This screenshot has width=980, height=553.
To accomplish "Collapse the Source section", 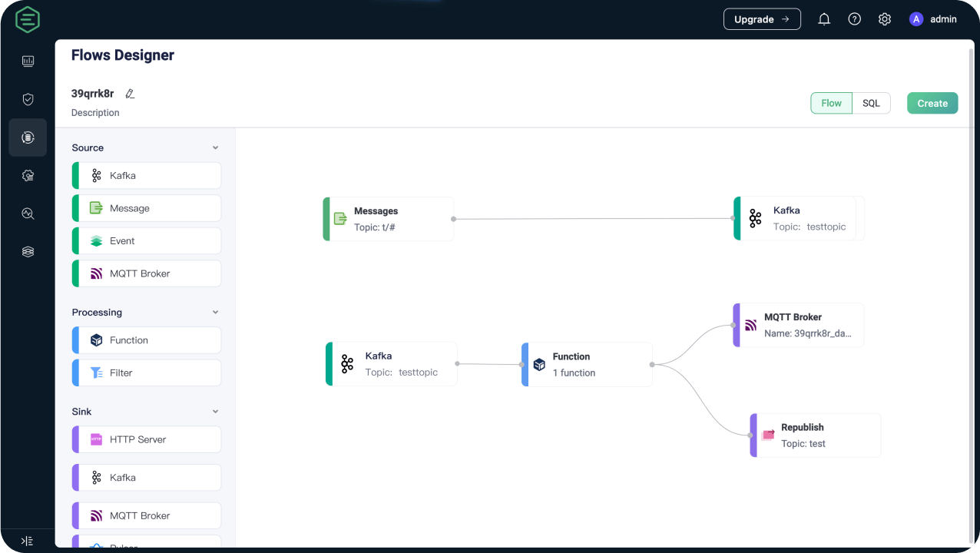I will pos(215,147).
